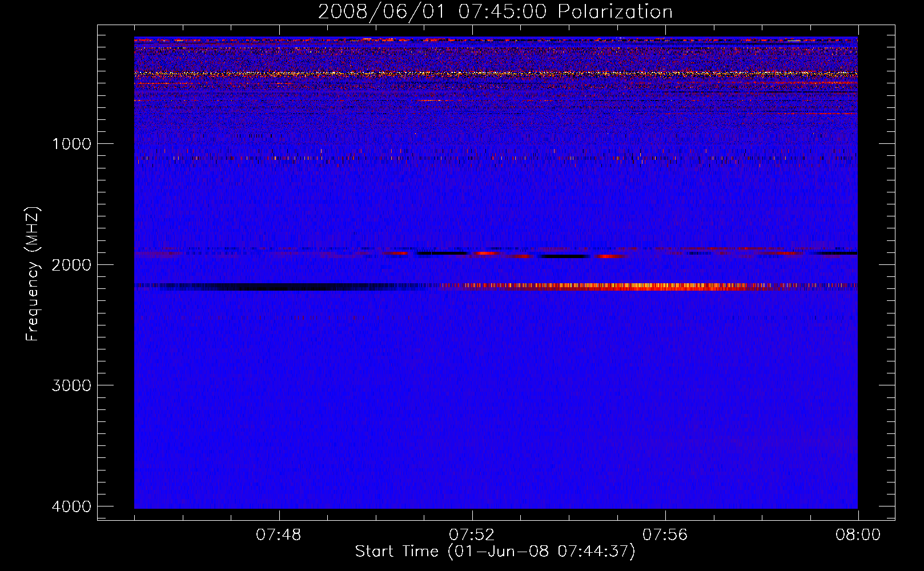The width and height of the screenshot is (924, 571).
Task: Click the 08:00 time tick label
Action: pos(858,535)
